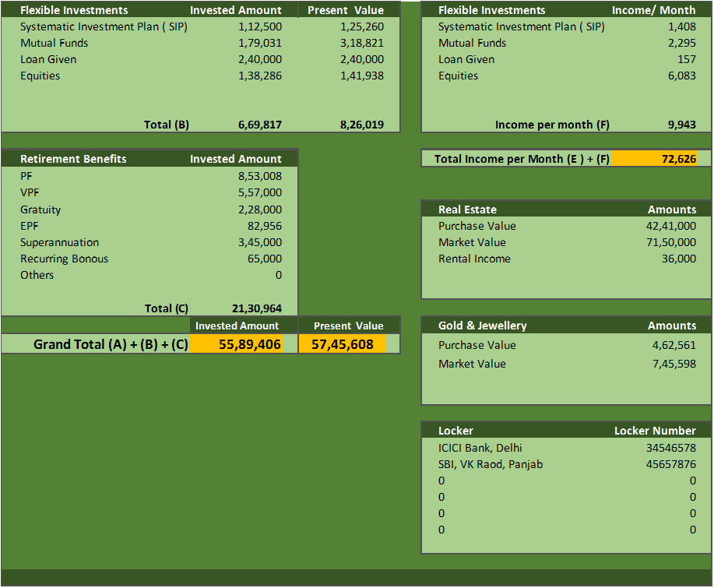Click the SIP present value 1,25,260
This screenshot has height=588, width=714.
[362, 27]
